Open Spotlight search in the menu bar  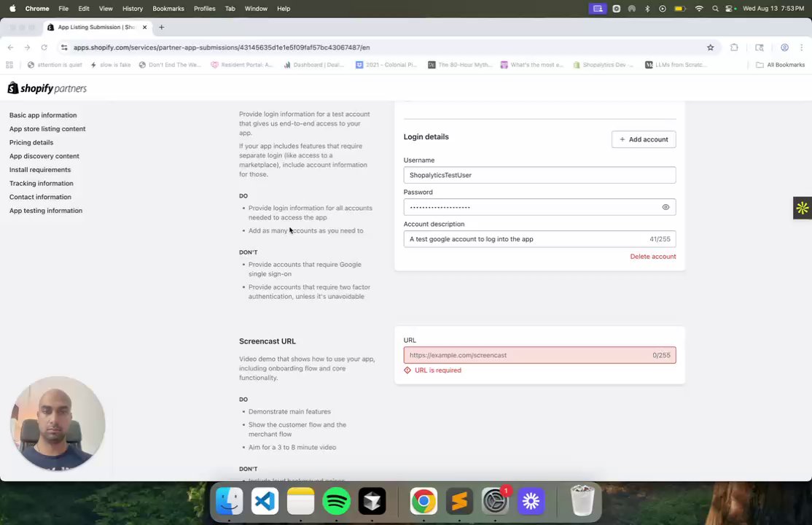coord(715,8)
